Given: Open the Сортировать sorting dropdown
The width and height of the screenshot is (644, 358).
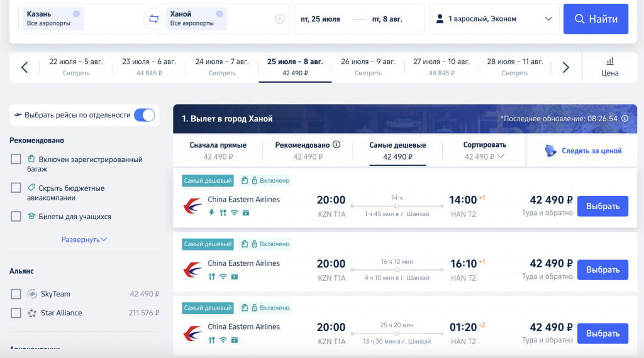Looking at the screenshot, I should [x=484, y=151].
